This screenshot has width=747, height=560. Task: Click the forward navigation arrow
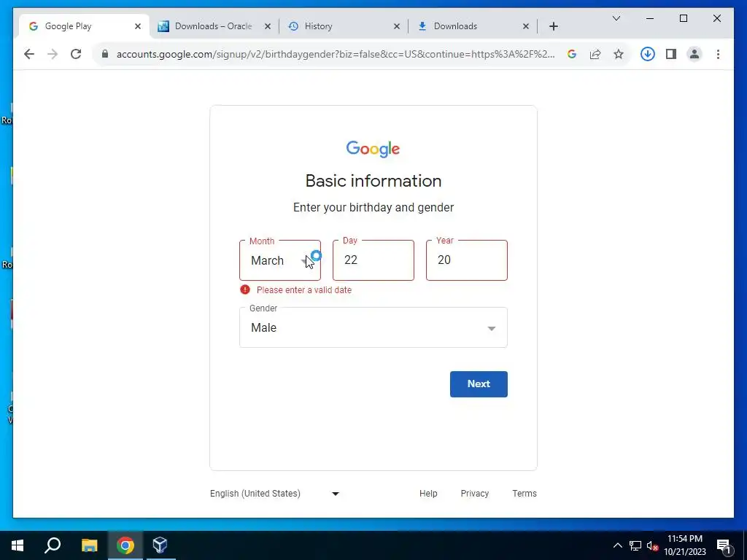coord(53,54)
